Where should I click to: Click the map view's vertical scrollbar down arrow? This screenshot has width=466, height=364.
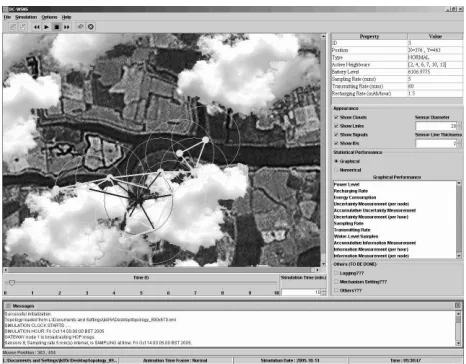coord(323,264)
